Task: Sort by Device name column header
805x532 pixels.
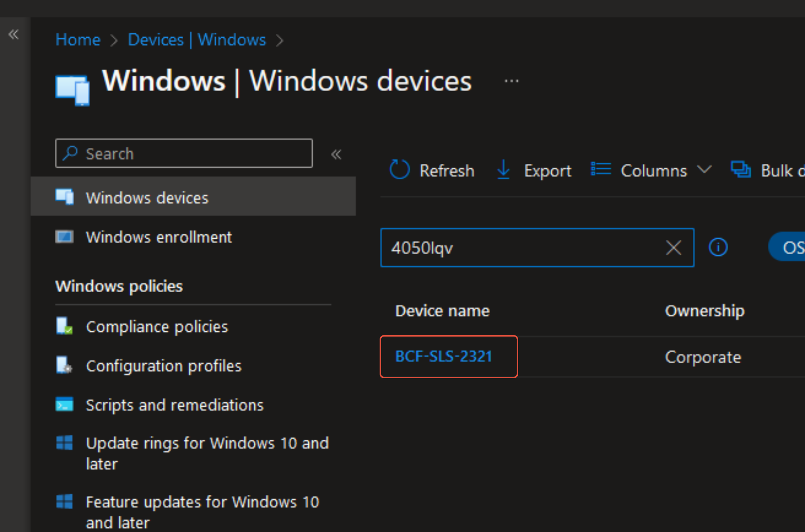Action: [x=442, y=311]
